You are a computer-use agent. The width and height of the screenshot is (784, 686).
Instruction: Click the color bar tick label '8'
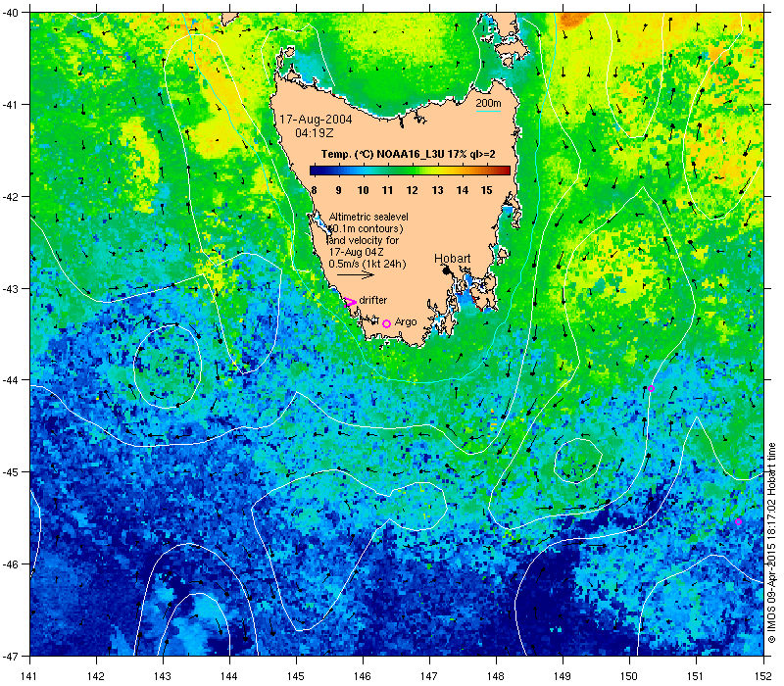point(314,190)
